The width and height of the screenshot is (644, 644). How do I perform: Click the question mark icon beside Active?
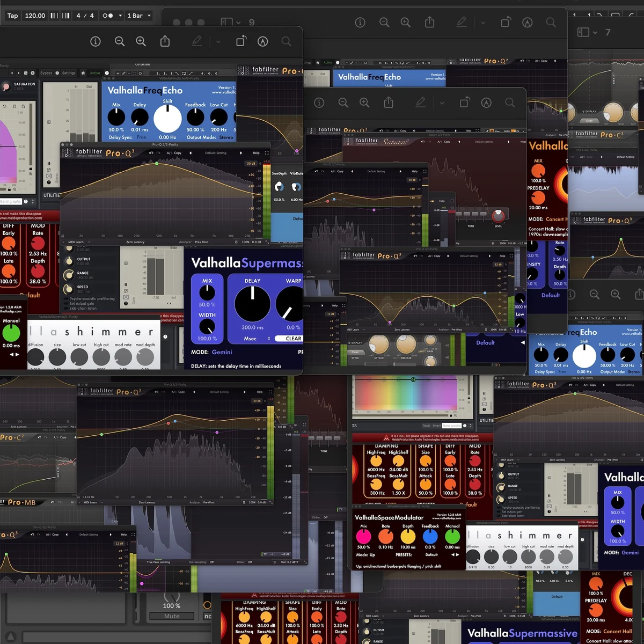pos(107,73)
